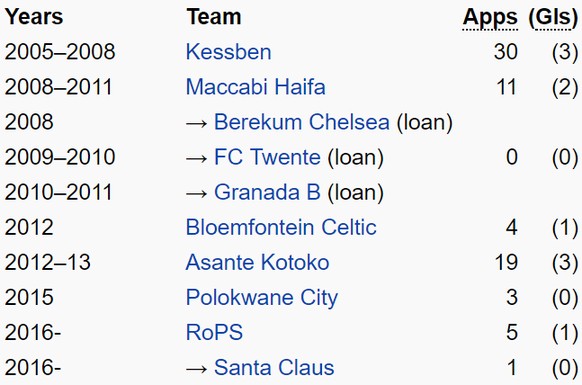Visit the Bloemfontein Celtic link

click(281, 227)
